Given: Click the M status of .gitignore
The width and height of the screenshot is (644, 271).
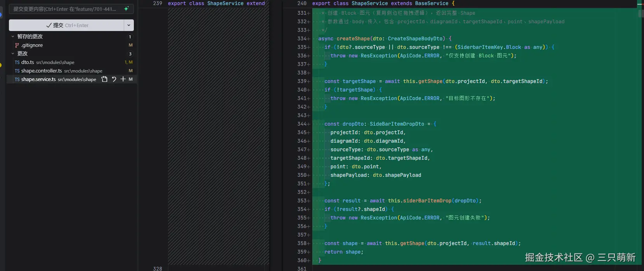Looking at the screenshot, I should 131,45.
